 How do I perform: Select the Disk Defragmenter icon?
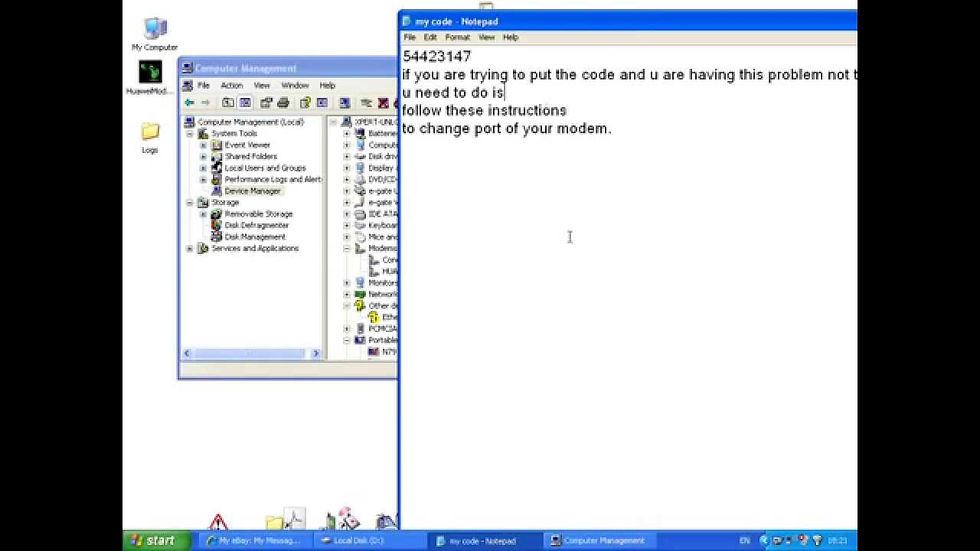[x=216, y=225]
